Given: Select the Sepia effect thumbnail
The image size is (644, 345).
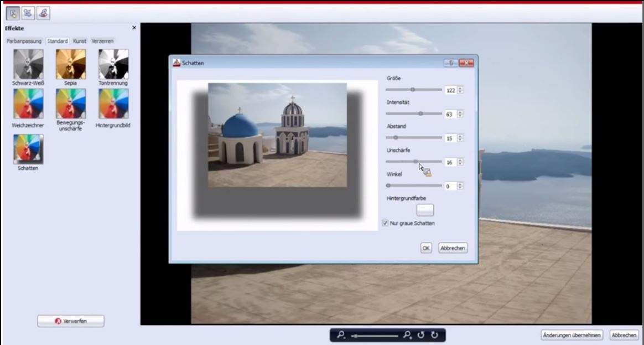Looking at the screenshot, I should click(x=70, y=65).
